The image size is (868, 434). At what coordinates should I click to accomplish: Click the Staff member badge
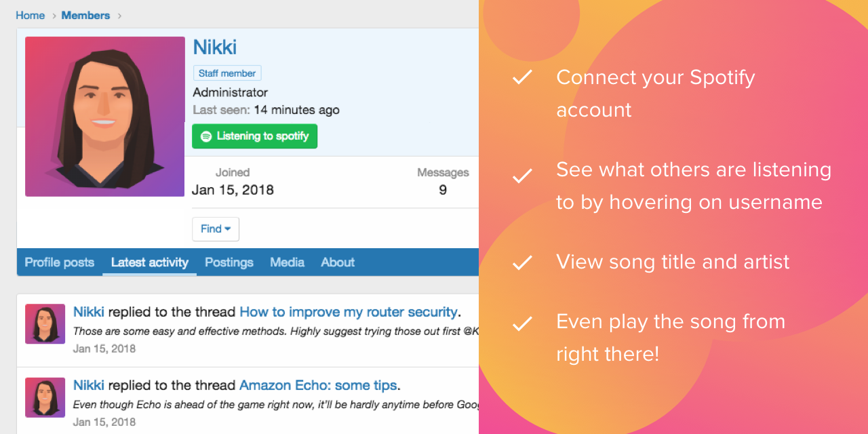(227, 73)
